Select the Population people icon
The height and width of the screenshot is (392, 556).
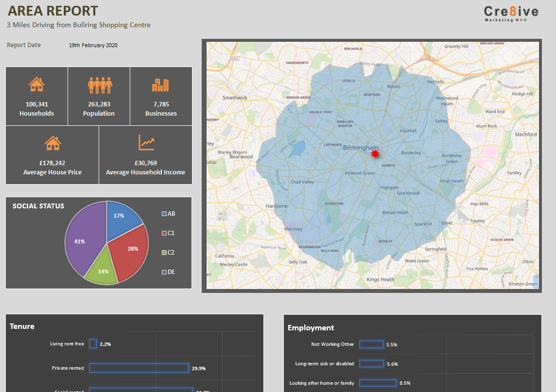98,84
